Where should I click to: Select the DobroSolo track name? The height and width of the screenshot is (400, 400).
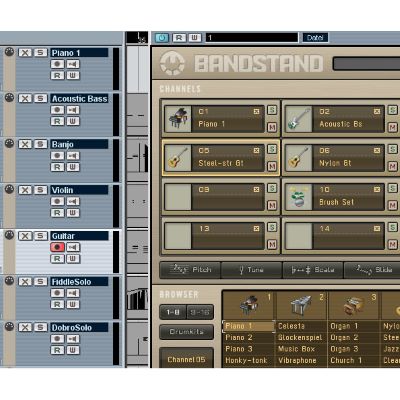pos(79,327)
